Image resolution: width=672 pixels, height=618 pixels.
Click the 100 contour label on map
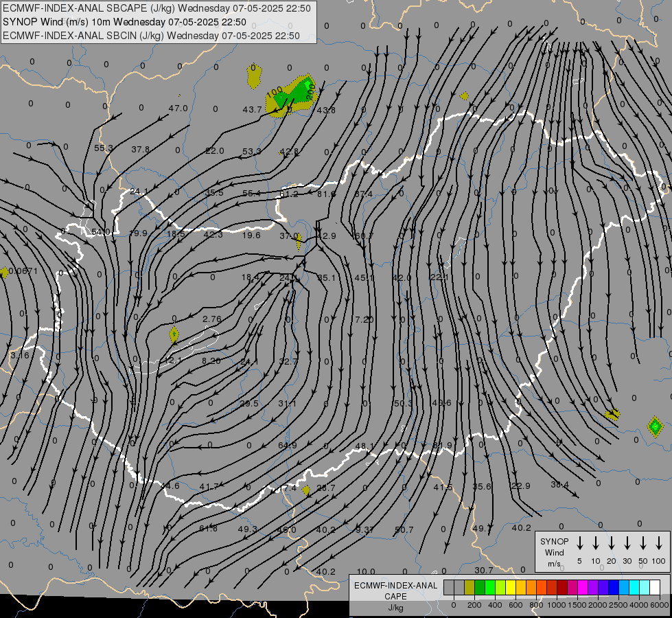coord(275,92)
